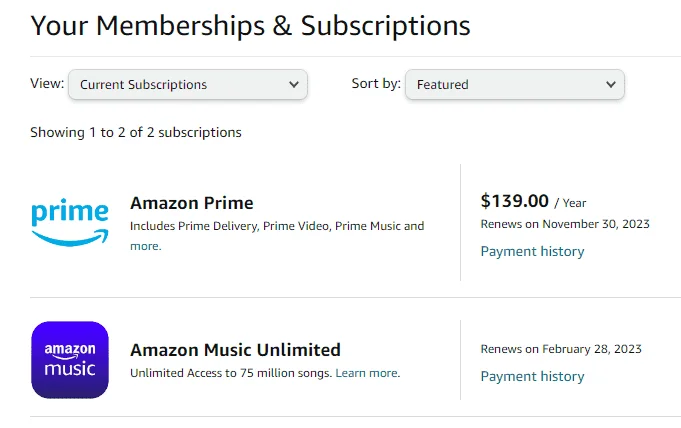
Task: Click the 'more.' link under Amazon Prime
Action: pos(146,246)
